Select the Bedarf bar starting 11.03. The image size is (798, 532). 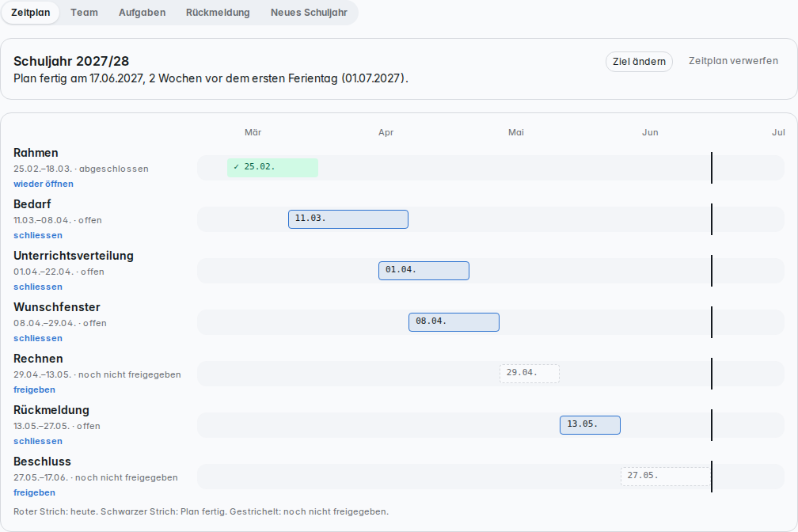click(x=348, y=219)
